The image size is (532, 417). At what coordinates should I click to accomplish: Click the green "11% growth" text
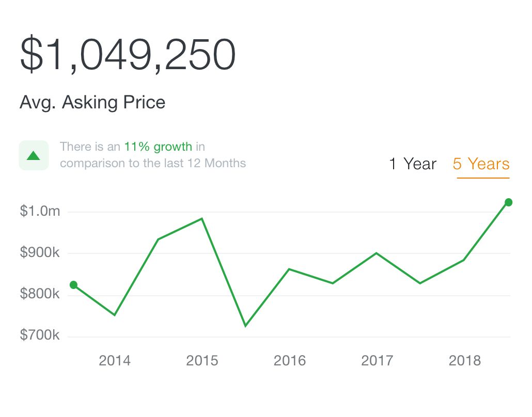point(158,147)
